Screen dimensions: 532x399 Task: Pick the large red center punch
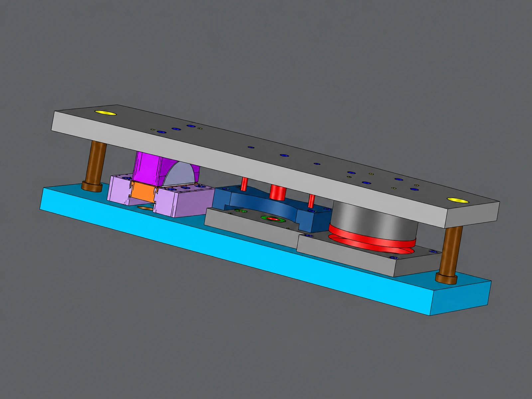coord(278,192)
